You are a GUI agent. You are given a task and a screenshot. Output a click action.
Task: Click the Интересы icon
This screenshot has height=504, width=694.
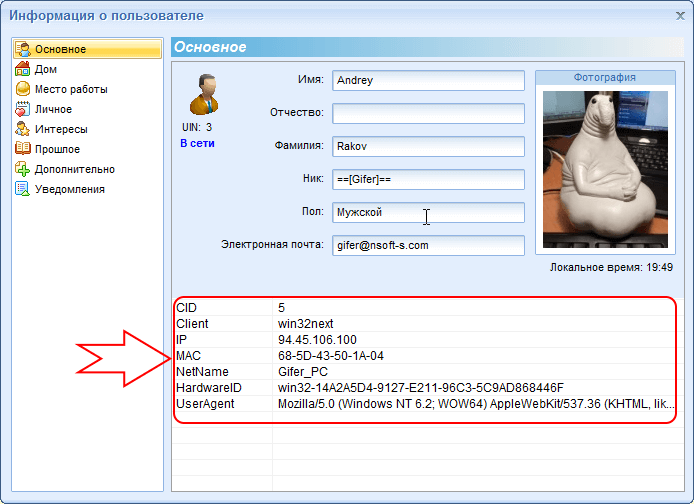click(23, 129)
